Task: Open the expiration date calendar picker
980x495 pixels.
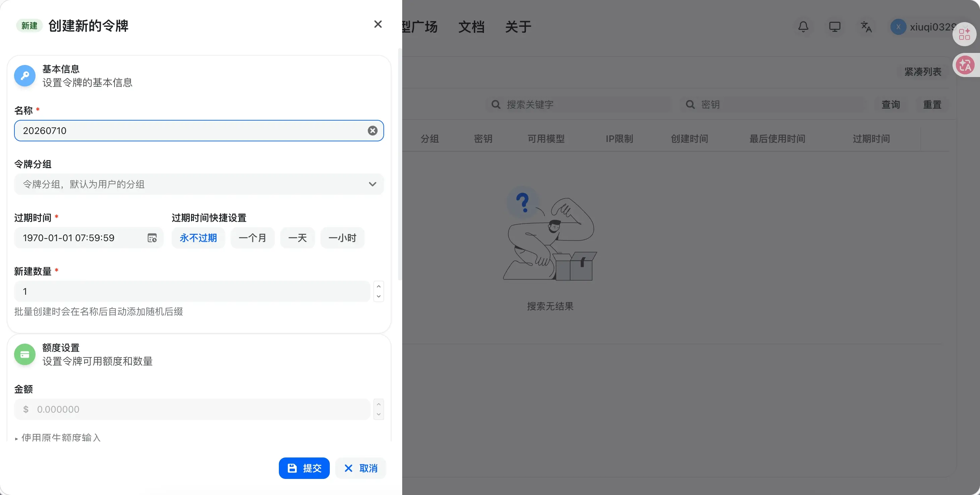Action: coord(152,238)
